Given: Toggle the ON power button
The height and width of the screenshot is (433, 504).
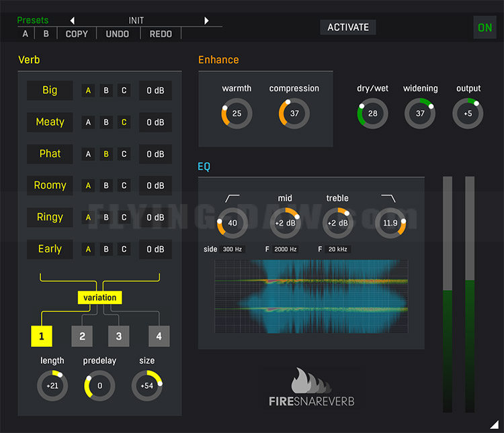Looking at the screenshot, I should (485, 28).
